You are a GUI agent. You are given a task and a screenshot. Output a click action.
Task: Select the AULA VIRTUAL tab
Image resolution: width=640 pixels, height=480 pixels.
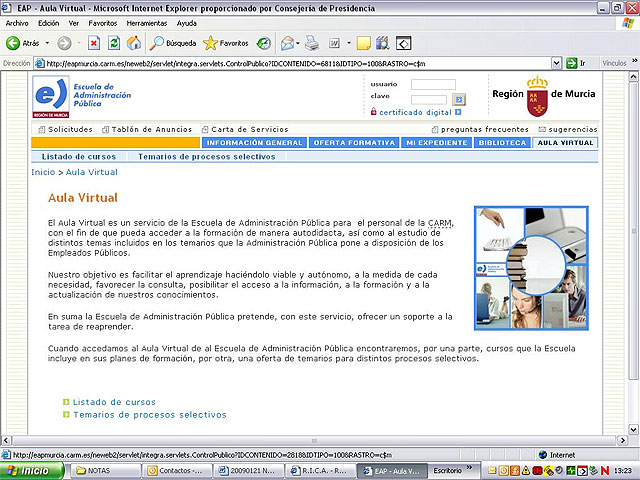tap(565, 142)
